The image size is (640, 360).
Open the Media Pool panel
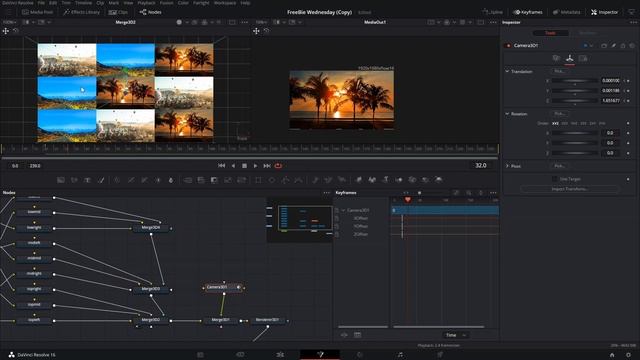38,12
